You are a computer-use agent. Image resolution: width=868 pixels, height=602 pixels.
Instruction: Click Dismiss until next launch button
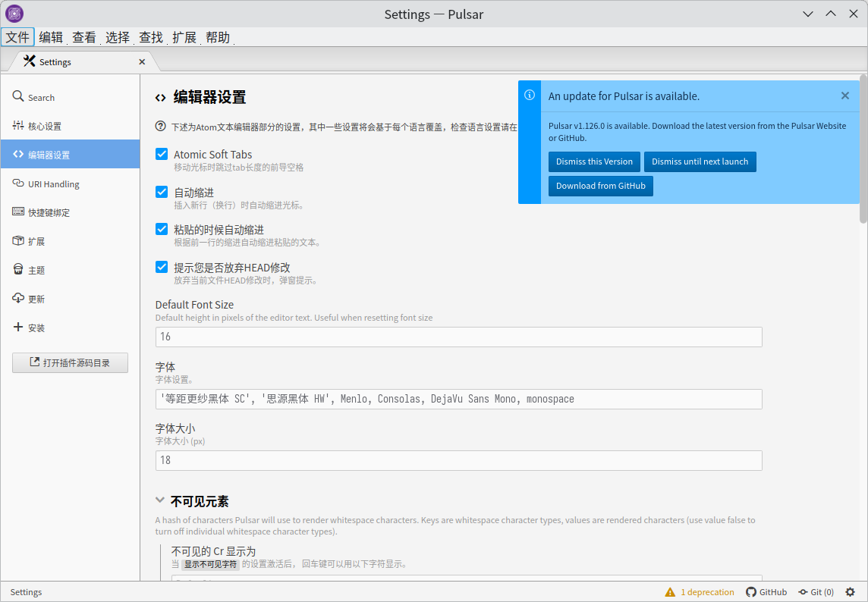pyautogui.click(x=700, y=161)
